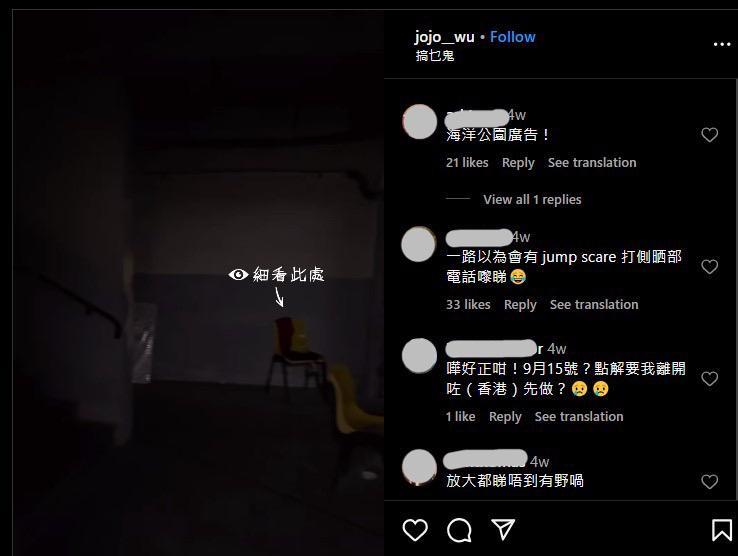Like the 放大都睇唔到有野喎 comment

[709, 482]
